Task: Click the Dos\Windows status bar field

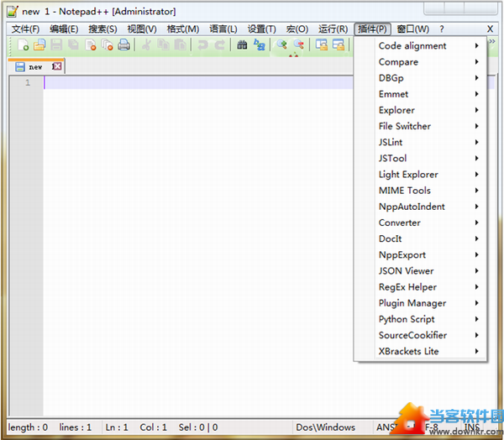Action: 325,427
